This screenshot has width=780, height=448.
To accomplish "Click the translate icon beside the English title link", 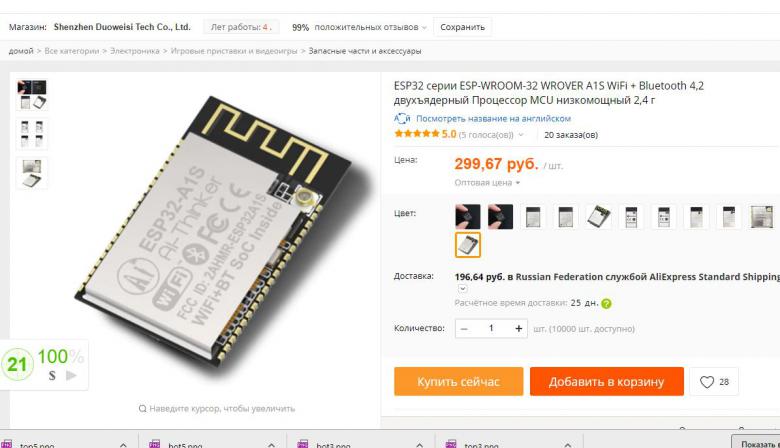I will (402, 118).
